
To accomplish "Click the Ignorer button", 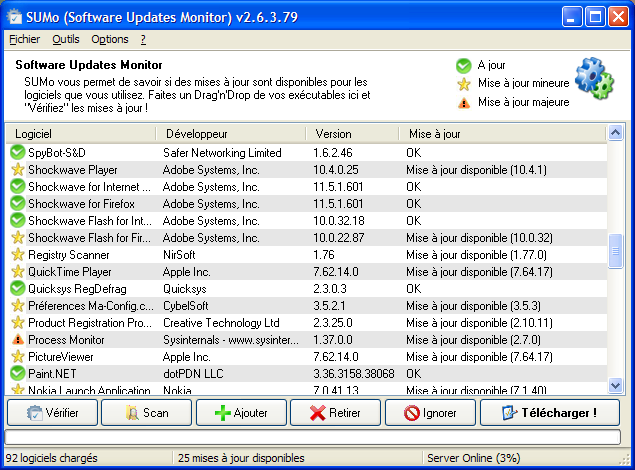I will tap(430, 413).
